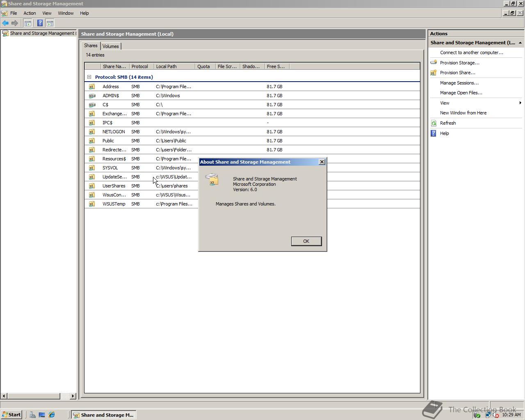Open the Action menu
525x420 pixels.
click(x=30, y=13)
